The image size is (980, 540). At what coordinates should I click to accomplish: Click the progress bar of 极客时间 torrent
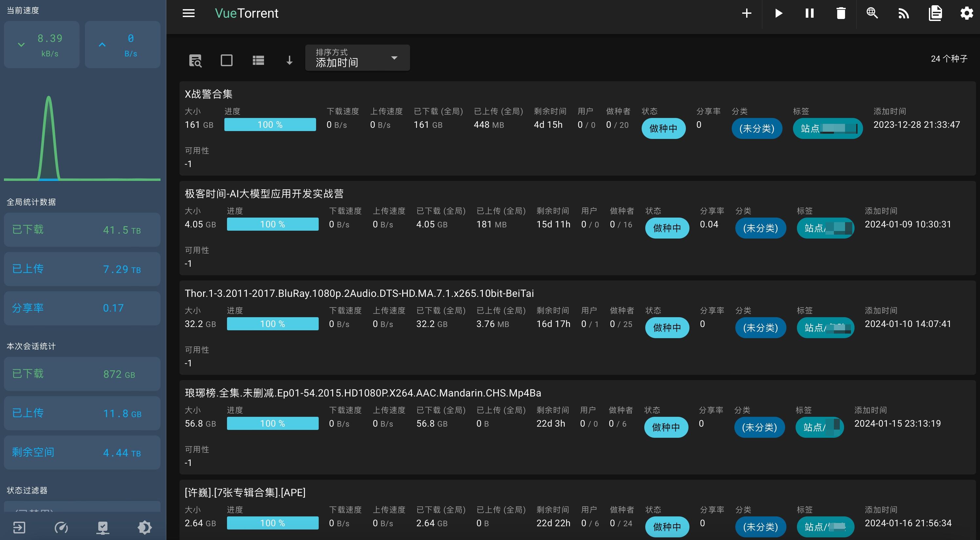pyautogui.click(x=273, y=224)
